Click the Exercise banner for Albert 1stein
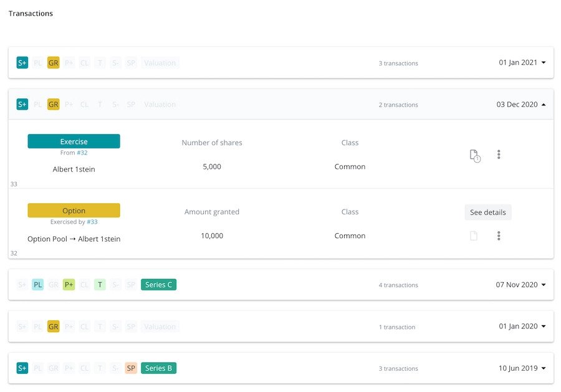Image resolution: width=561 pixels, height=392 pixels. click(x=74, y=141)
